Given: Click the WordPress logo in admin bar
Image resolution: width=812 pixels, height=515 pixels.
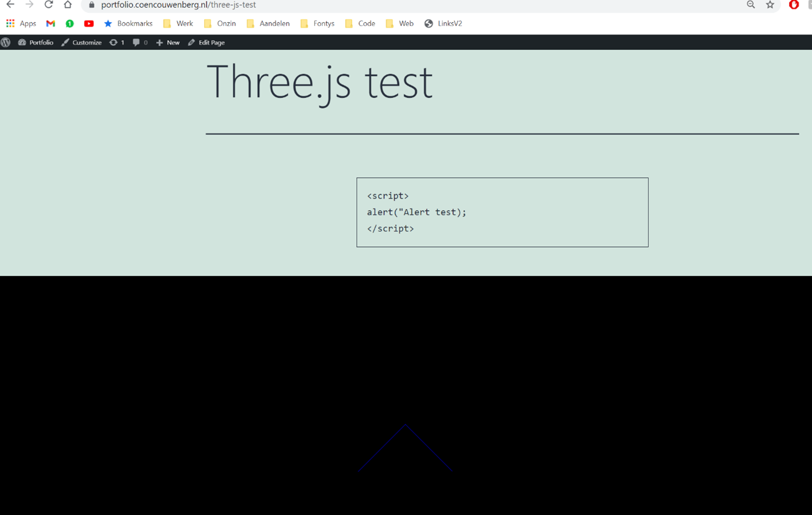Looking at the screenshot, I should 6,42.
